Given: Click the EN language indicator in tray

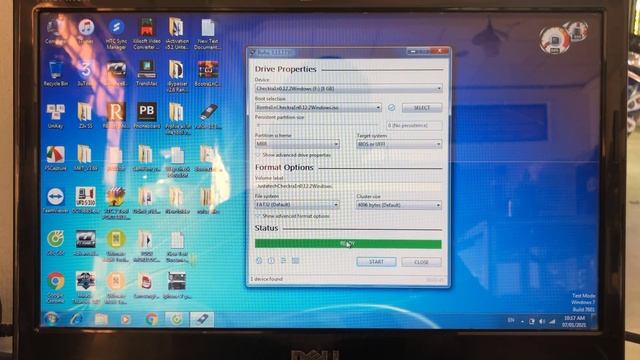Looking at the screenshot, I should [x=511, y=320].
